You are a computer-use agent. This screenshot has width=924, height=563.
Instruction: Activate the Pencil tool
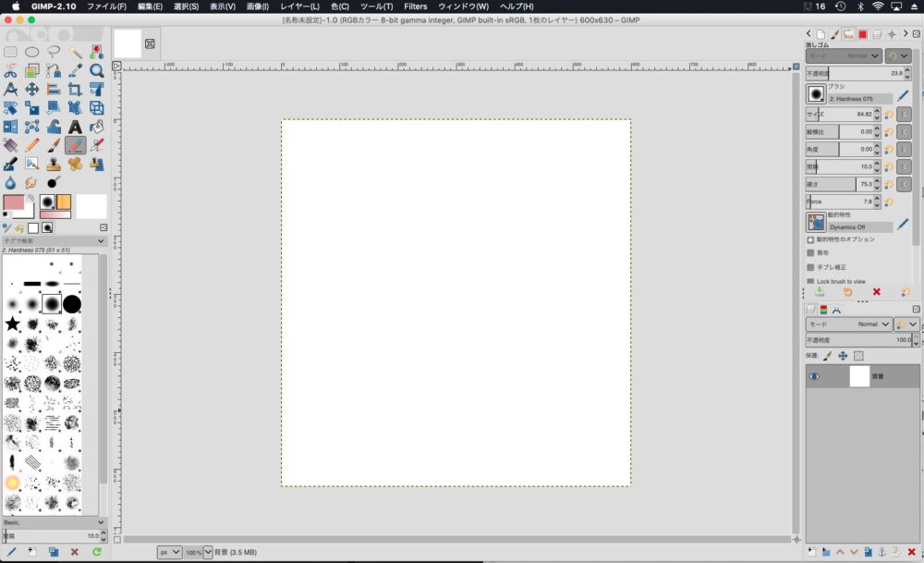[x=32, y=145]
